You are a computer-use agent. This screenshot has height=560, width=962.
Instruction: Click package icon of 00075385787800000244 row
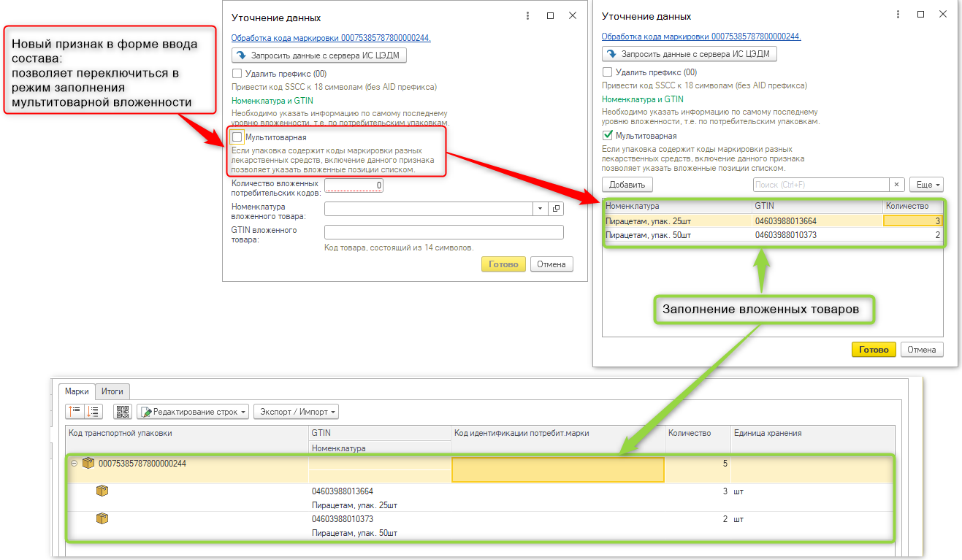point(88,463)
